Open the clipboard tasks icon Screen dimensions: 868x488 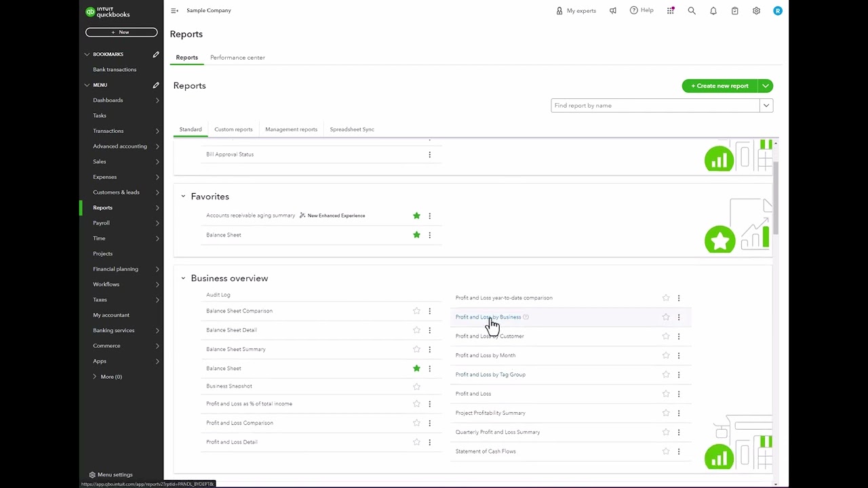[x=734, y=11]
